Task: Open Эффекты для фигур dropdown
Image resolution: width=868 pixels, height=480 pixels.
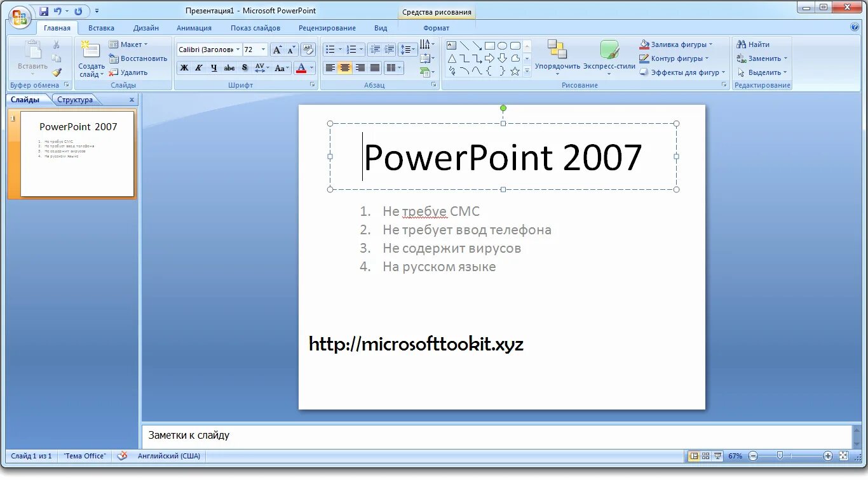Action: (682, 72)
